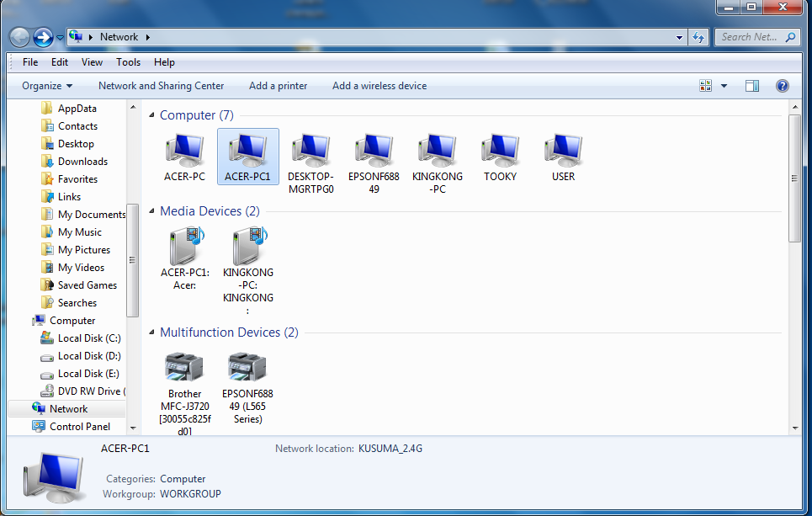Select the KINGKONG-PC: KINGKONG media device
The height and width of the screenshot is (516, 812).
pyautogui.click(x=247, y=270)
